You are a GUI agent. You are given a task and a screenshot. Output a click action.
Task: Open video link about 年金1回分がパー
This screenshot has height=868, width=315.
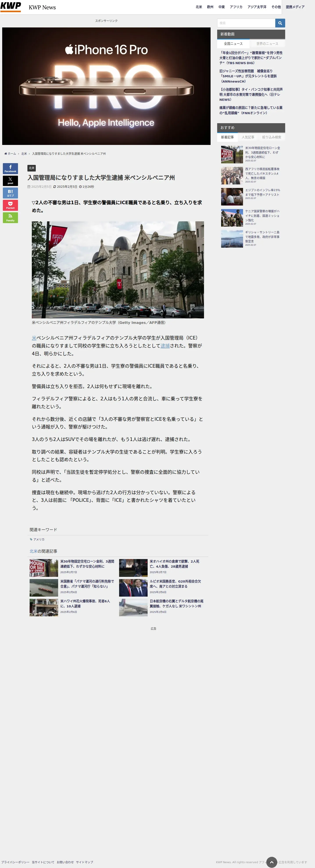251,58
